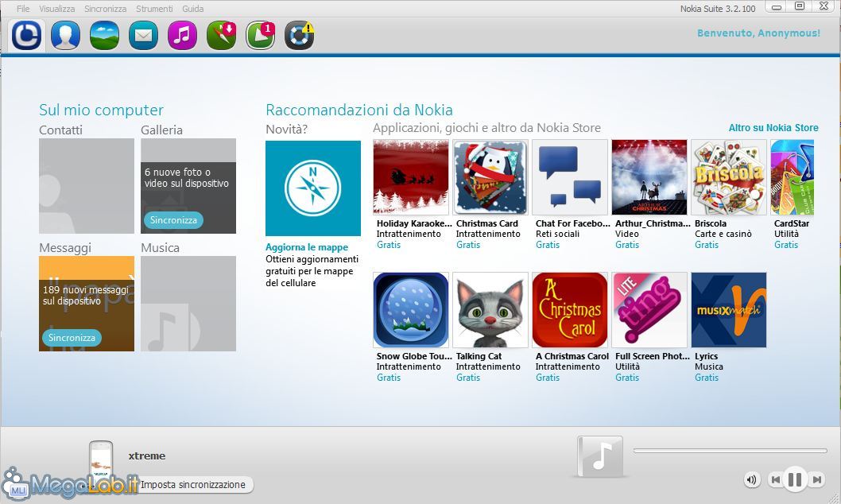Image resolution: width=841 pixels, height=504 pixels.
Task: Click the Aggiorna le mappe link
Action: coord(307,247)
